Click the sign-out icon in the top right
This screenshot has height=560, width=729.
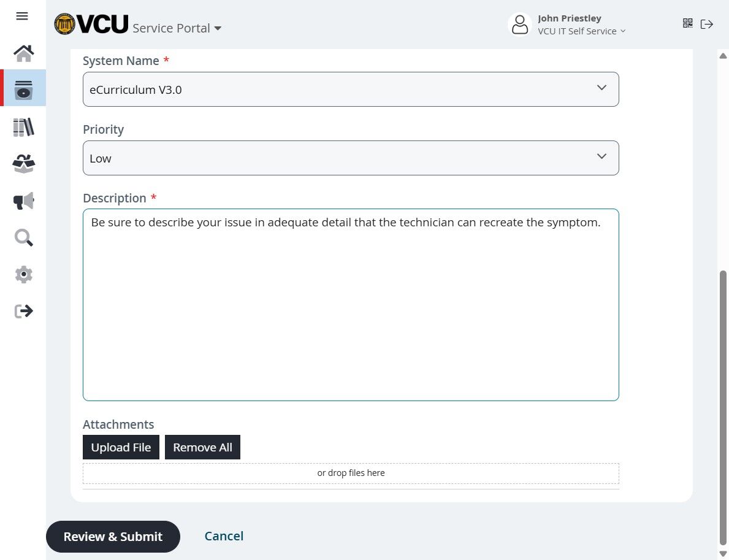[x=707, y=24]
